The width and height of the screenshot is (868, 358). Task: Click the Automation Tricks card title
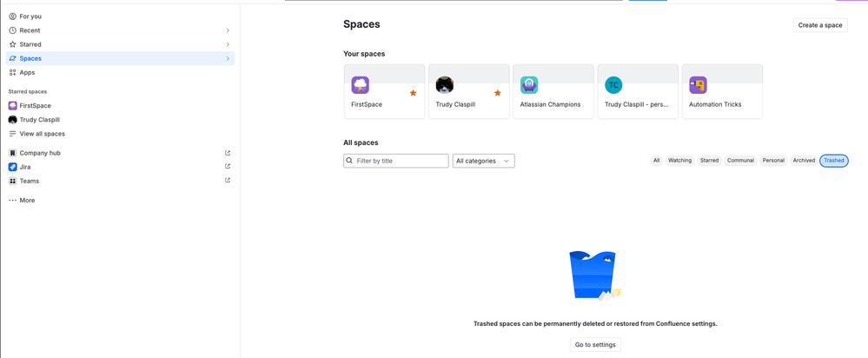715,104
